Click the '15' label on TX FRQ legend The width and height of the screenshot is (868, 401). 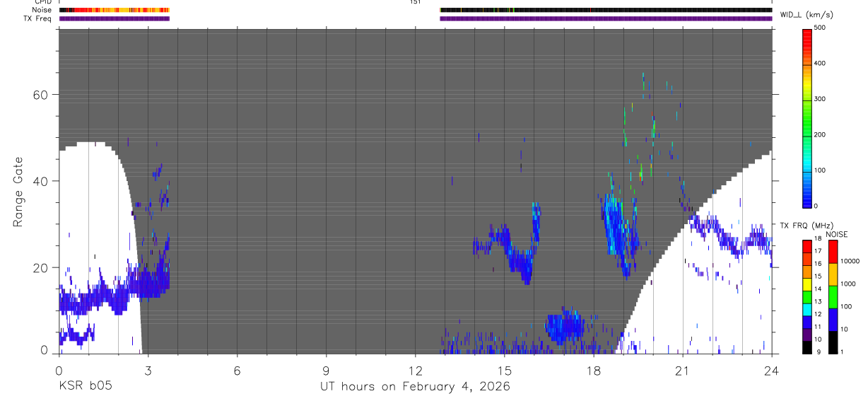coord(817,277)
